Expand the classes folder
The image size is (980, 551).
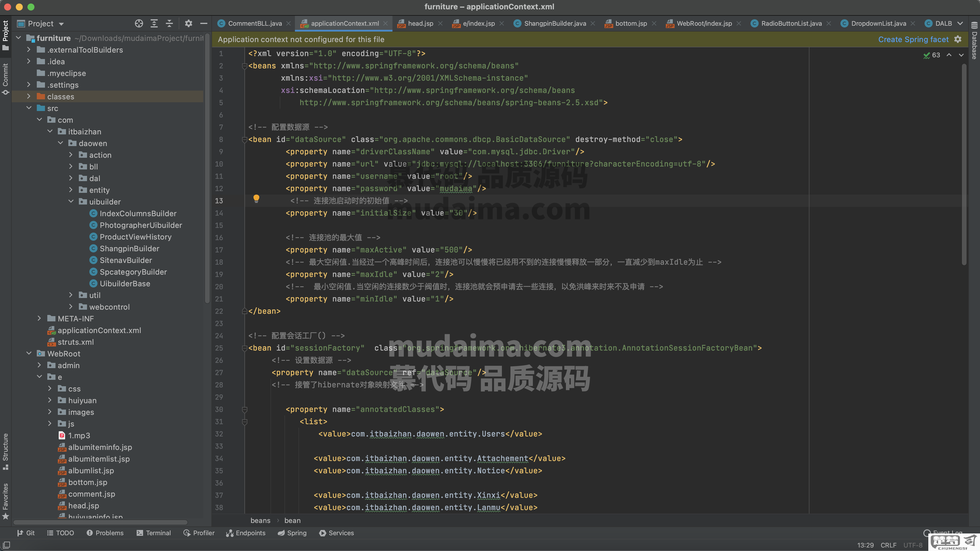tap(29, 97)
